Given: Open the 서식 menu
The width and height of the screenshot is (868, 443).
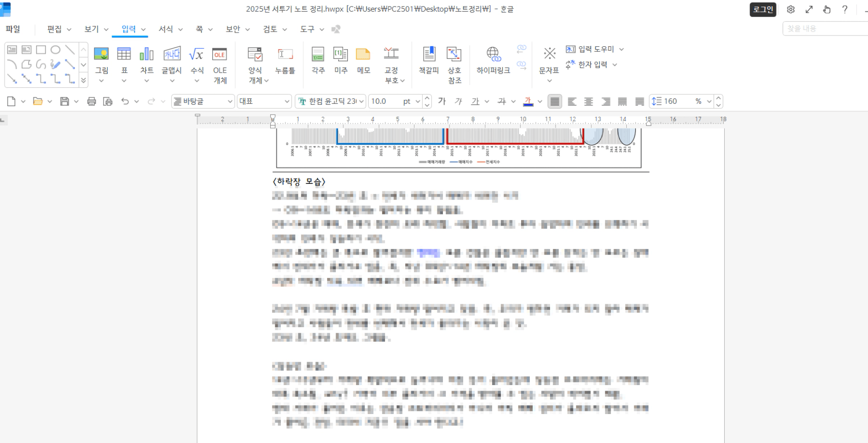Looking at the screenshot, I should point(166,29).
